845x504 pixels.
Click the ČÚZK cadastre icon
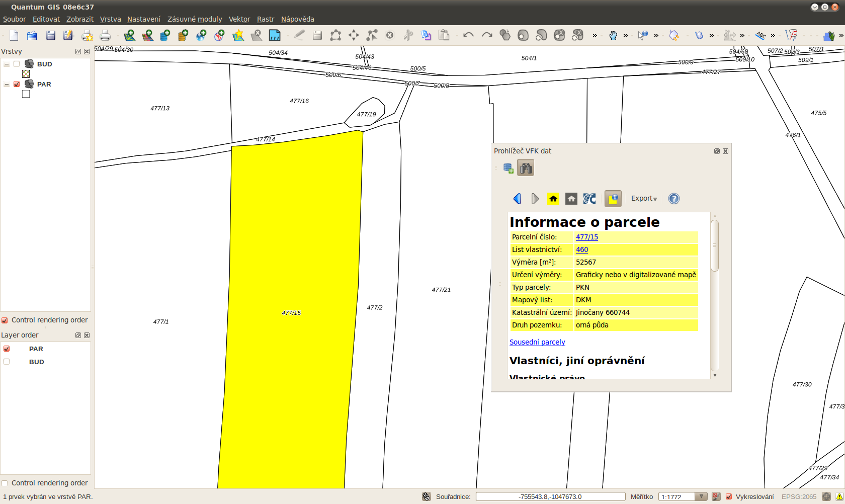pos(589,199)
